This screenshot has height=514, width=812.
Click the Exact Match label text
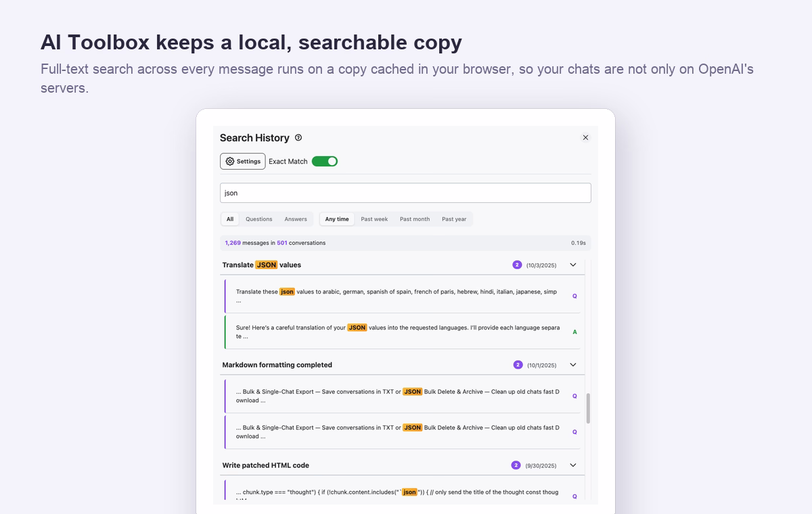pos(288,161)
